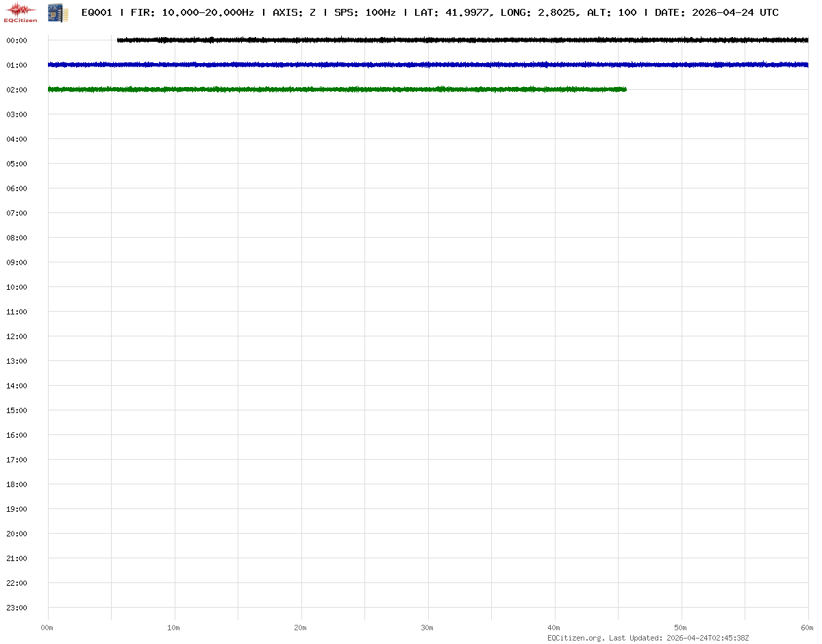Click the 23:00 hour row label

point(16,608)
